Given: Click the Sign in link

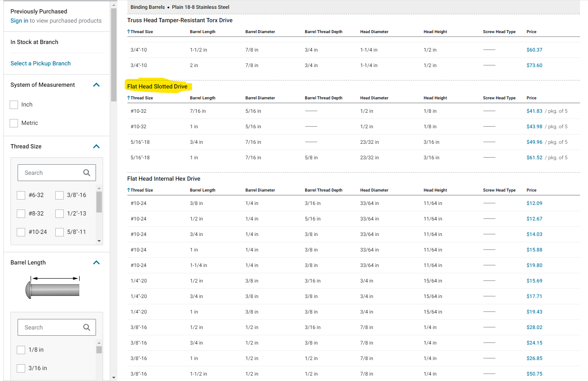Looking at the screenshot, I should click(x=19, y=21).
